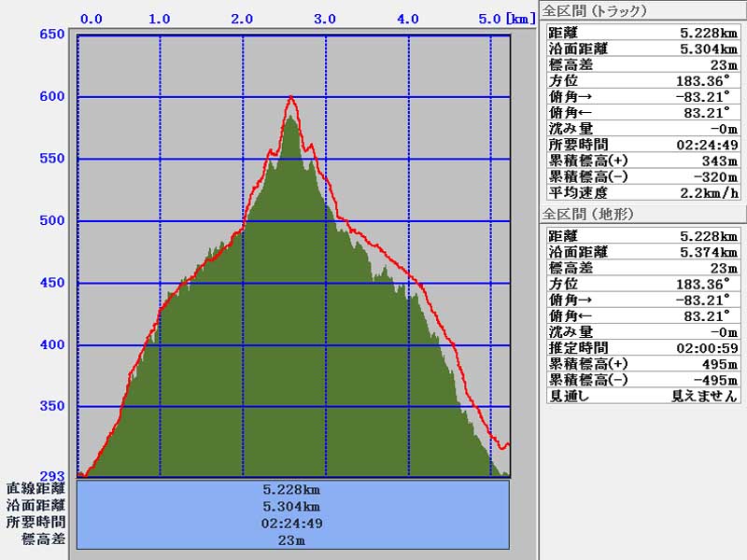Select the 所要時間 row in the track table
This screenshot has width=747, height=560.
tap(642, 145)
